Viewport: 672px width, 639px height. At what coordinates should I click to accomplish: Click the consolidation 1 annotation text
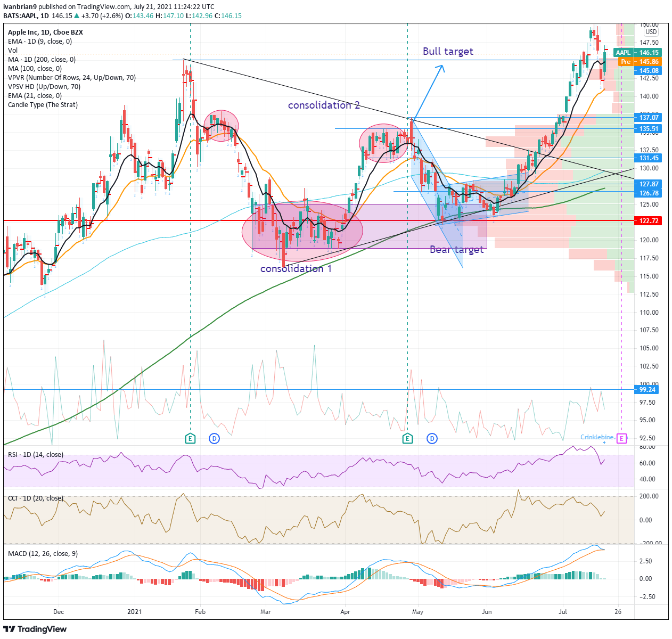click(x=296, y=269)
